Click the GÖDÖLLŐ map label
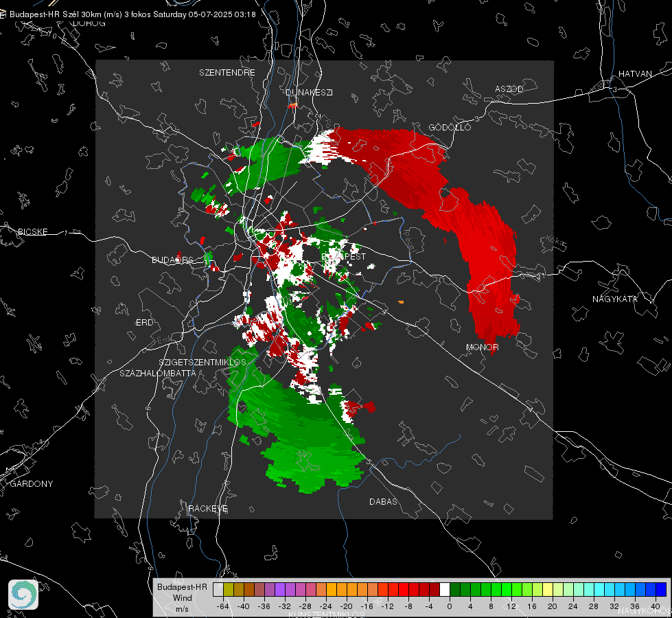The height and width of the screenshot is (618, 672). [x=450, y=127]
